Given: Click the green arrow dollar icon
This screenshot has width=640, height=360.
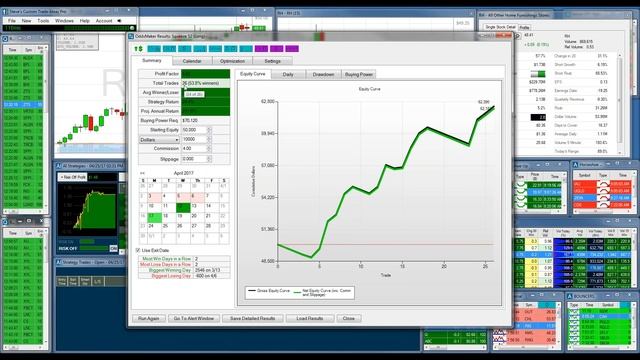Looking at the screenshot, I should point(138,49).
